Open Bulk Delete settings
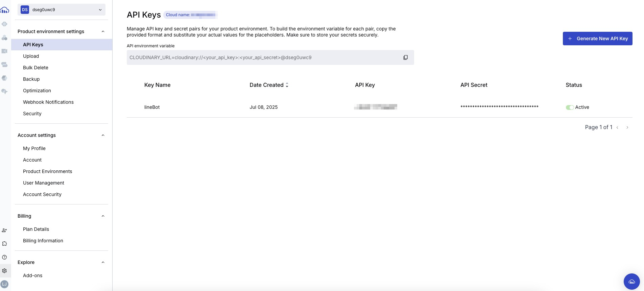This screenshot has width=644, height=291. [35, 68]
